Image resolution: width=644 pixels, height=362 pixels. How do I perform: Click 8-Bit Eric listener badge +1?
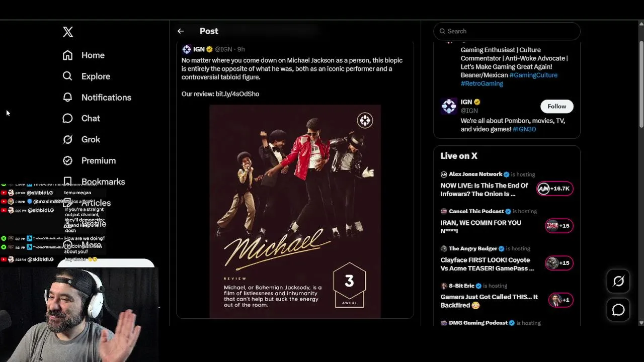tap(560, 300)
